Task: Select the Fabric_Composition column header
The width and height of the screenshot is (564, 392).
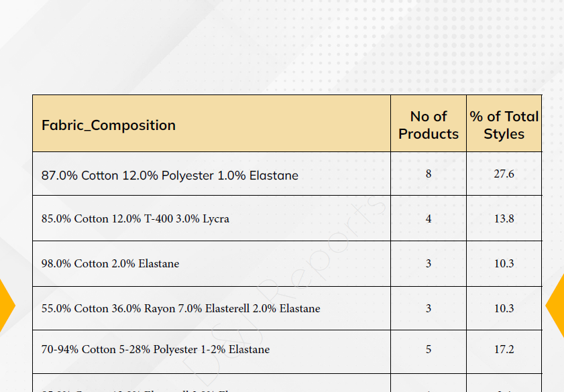Action: click(211, 123)
